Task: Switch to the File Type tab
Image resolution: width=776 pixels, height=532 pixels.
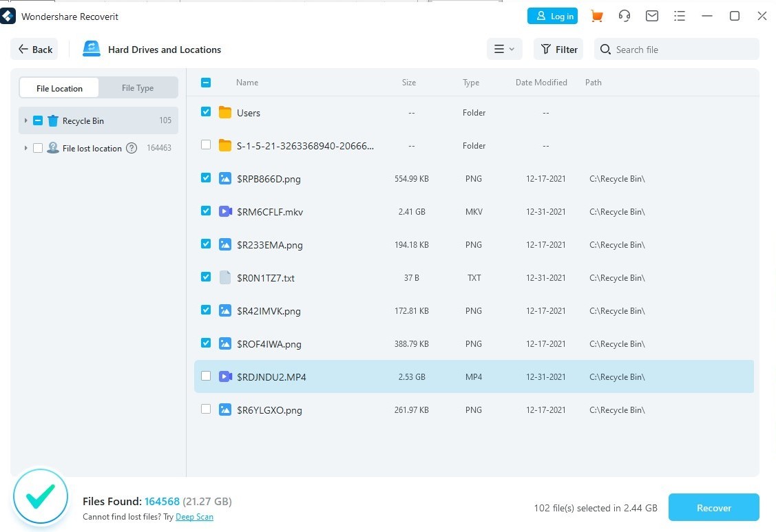Action: 138,88
